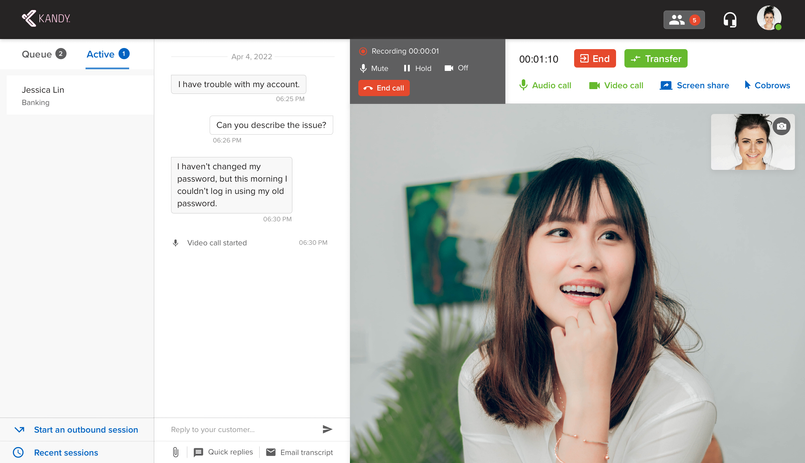Click the agent self-view video thumbnail

click(753, 142)
